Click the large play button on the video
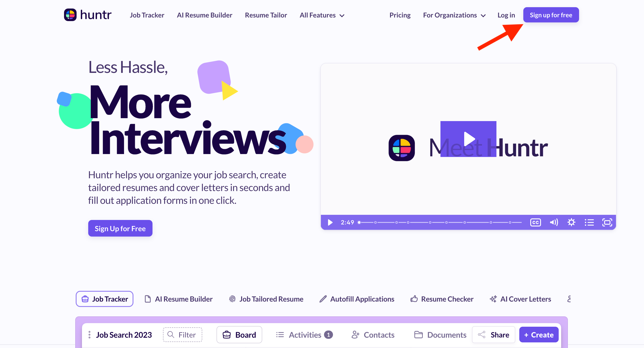Viewport: 644px width, 348px height. [468, 139]
